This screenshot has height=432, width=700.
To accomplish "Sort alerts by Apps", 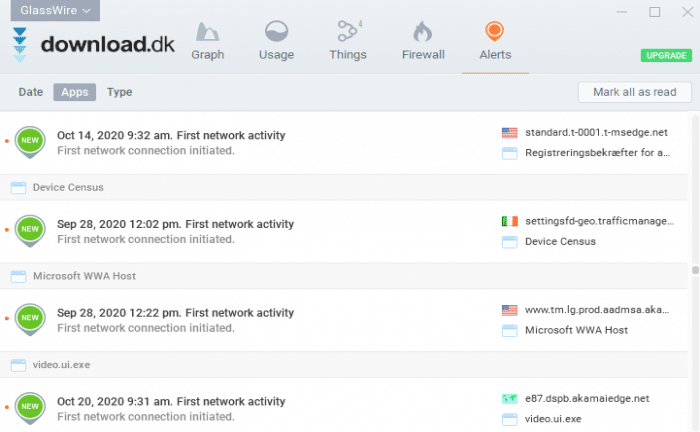I will pyautogui.click(x=74, y=92).
